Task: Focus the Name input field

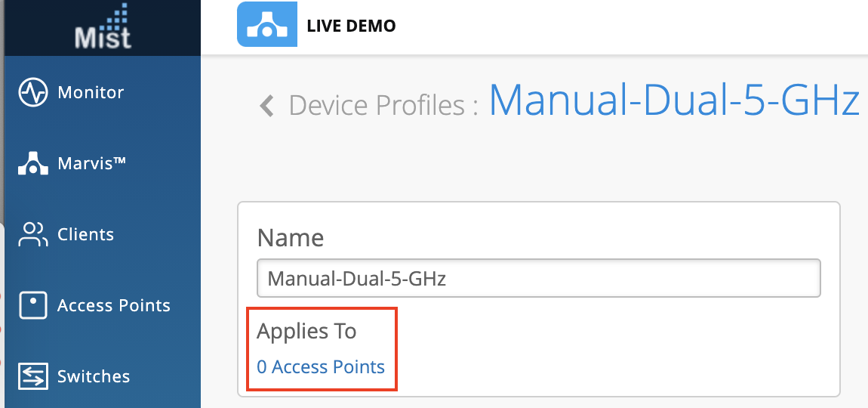Action: tap(538, 278)
